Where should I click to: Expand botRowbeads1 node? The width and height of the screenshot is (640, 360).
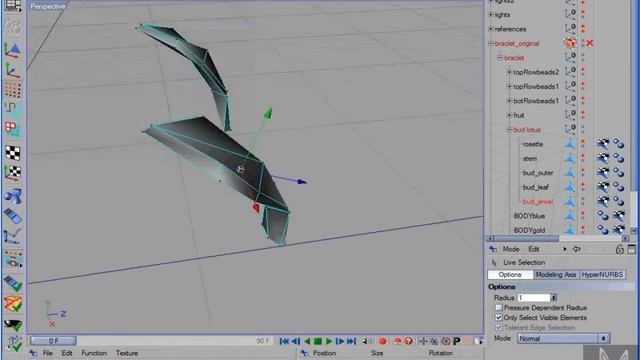coord(509,101)
